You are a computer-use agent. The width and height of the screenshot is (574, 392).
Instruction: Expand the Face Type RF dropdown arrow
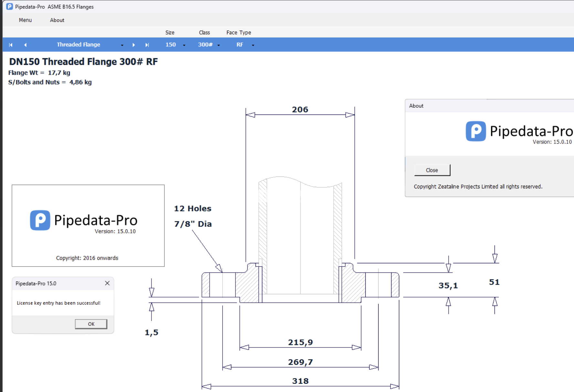coord(253,45)
